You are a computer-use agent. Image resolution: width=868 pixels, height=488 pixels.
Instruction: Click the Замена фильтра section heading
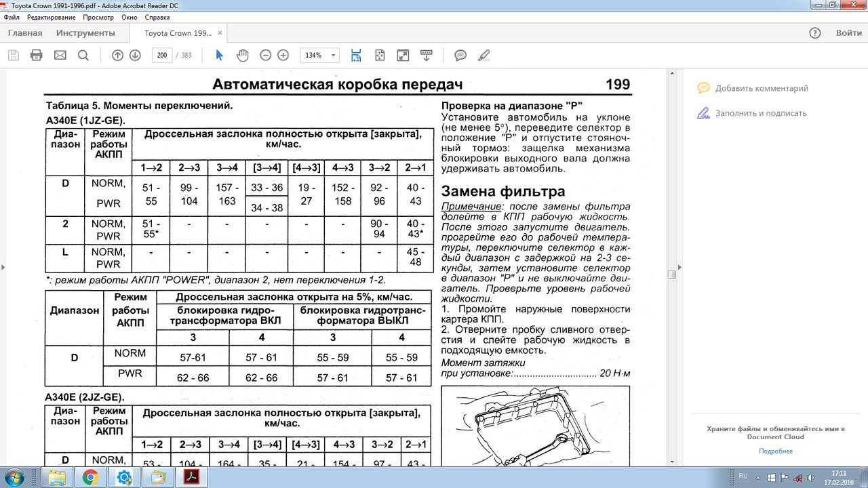(x=503, y=190)
